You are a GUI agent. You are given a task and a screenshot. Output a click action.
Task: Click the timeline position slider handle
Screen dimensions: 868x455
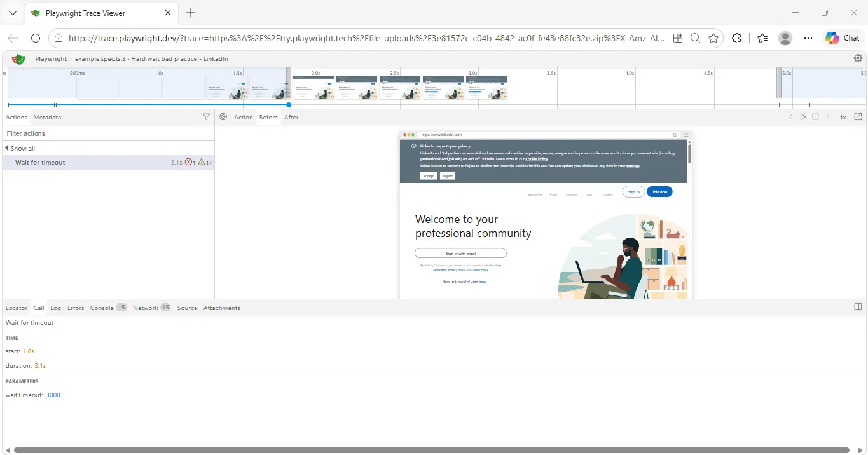(289, 105)
